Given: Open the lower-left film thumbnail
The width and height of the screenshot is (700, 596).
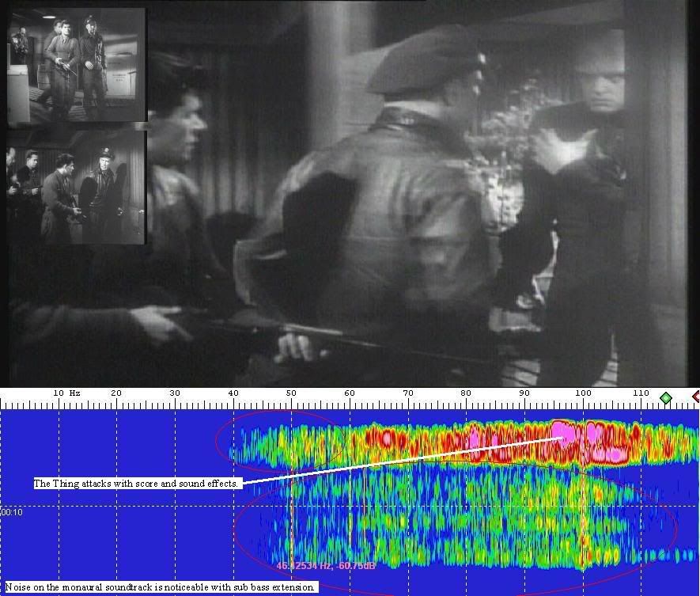Looking at the screenshot, I should coord(76,188).
